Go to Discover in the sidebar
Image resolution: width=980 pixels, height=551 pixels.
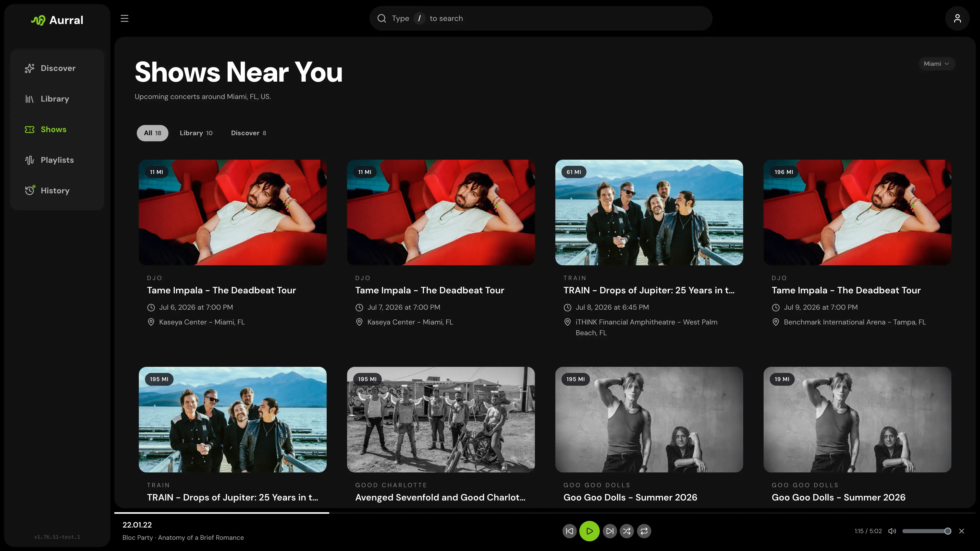tap(57, 68)
